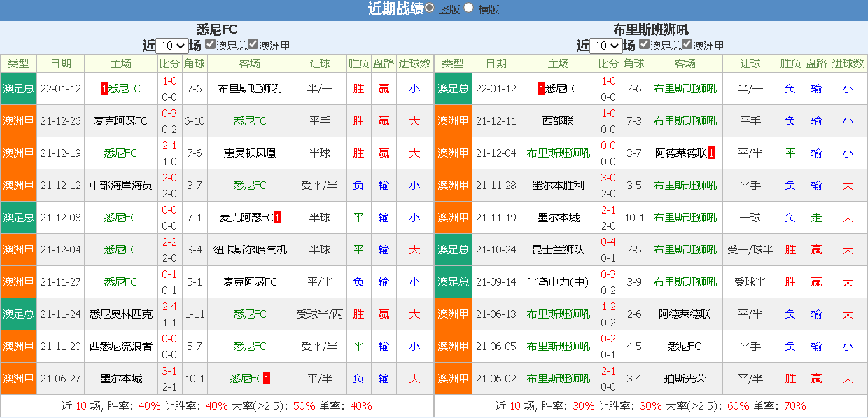This screenshot has height=418, width=868.
Task: Click 澳足总 type cell on 21-09-14 row
Action: (453, 282)
